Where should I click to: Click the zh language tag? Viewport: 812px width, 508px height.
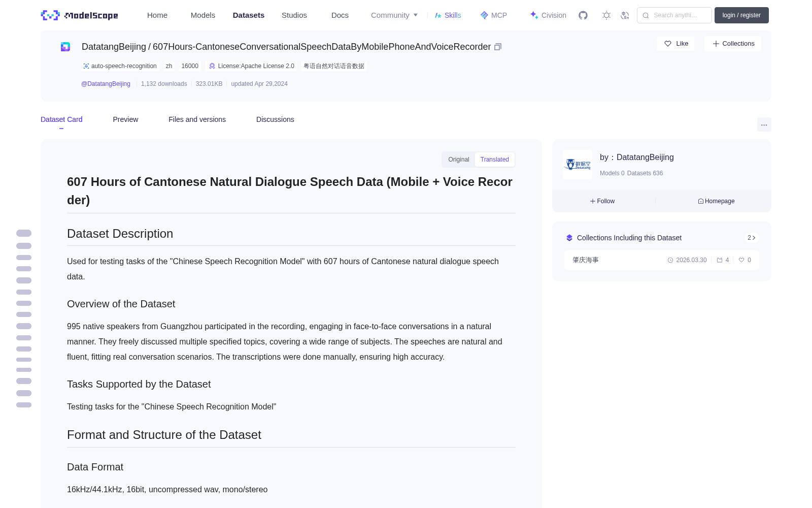(169, 66)
